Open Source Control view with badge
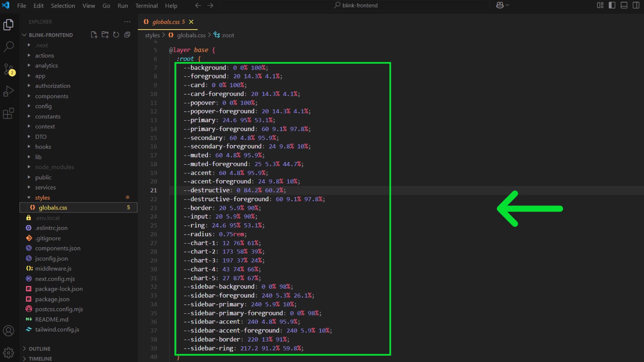The image size is (644, 362). pos(8,69)
